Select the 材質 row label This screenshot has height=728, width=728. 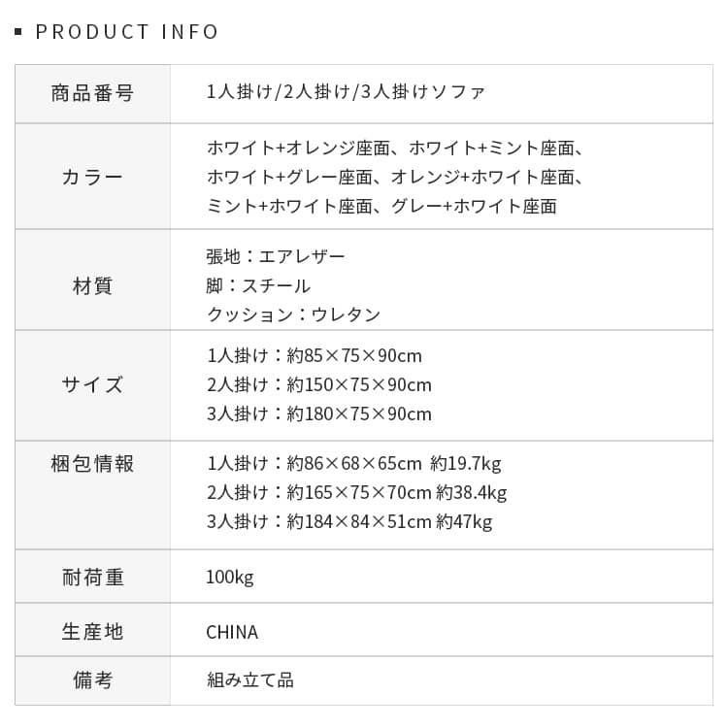[x=92, y=285]
